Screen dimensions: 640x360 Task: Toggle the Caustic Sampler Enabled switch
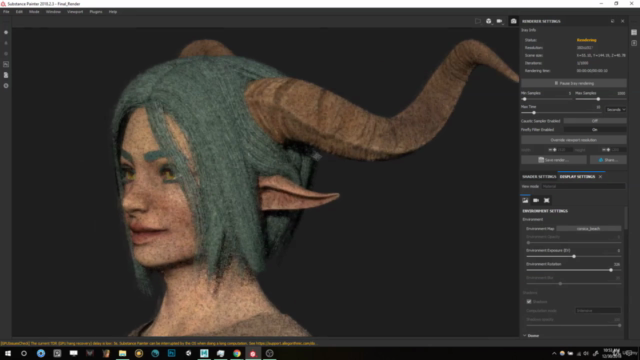coord(595,121)
